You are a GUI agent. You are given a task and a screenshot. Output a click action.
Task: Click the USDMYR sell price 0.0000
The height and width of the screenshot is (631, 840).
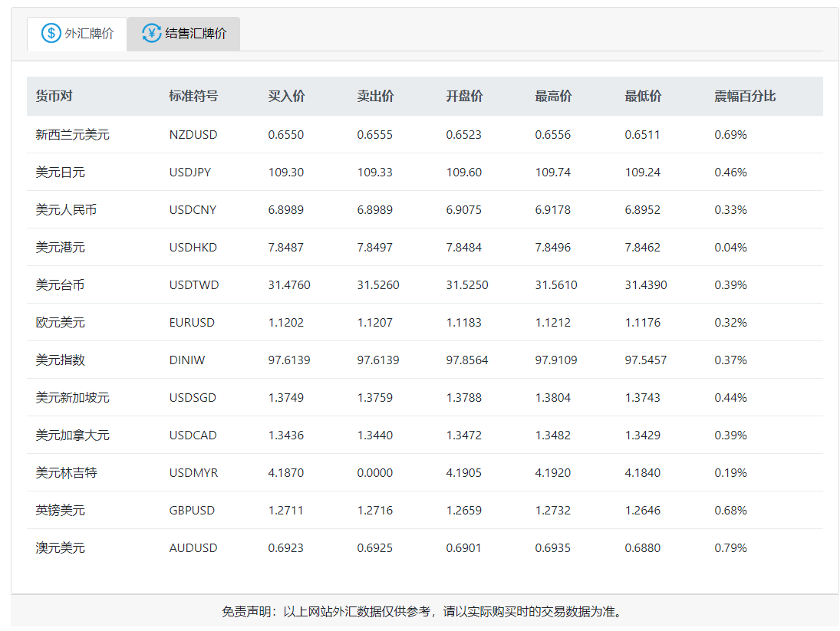point(375,472)
